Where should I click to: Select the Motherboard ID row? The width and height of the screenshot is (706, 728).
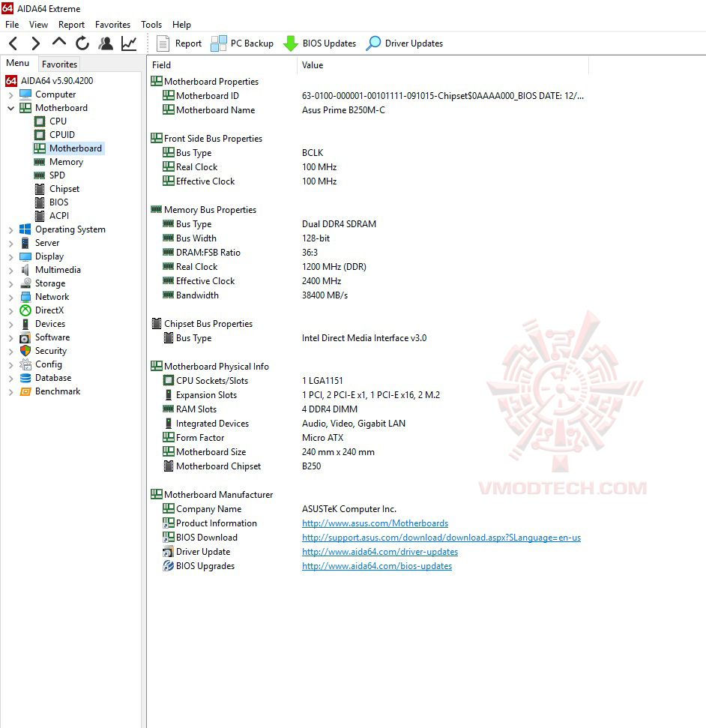369,96
